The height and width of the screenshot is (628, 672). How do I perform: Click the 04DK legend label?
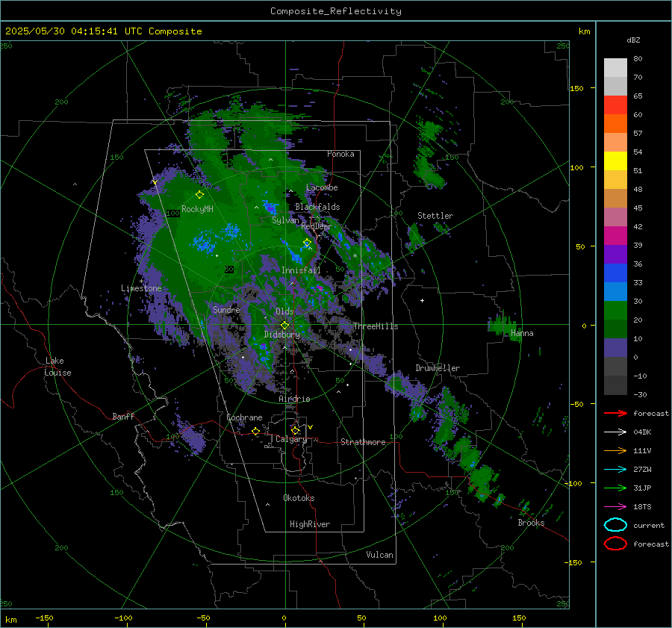click(642, 432)
